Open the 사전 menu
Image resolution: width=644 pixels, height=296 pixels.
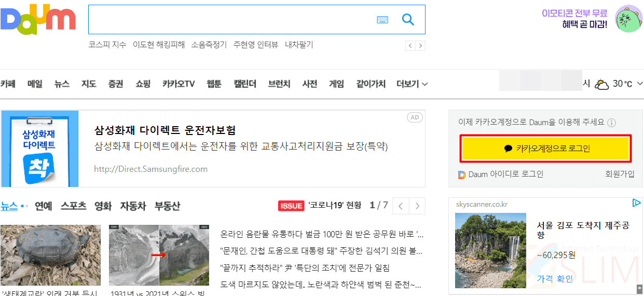click(310, 84)
